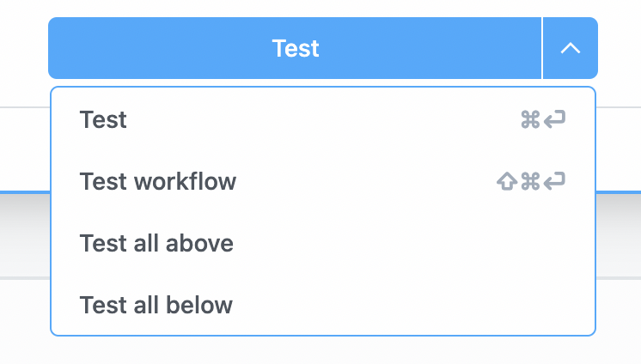Click return arrow icon in Test workflow row
The width and height of the screenshot is (641, 364).
555,182
